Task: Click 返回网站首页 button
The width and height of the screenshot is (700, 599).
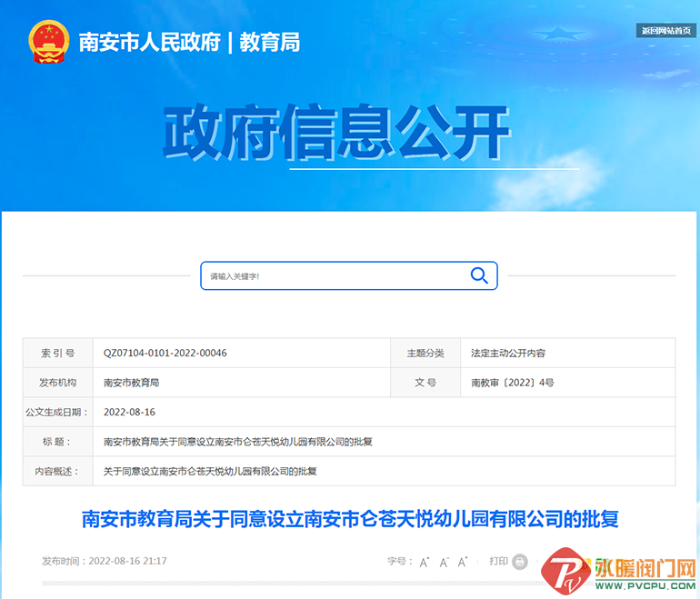Action: (x=666, y=30)
